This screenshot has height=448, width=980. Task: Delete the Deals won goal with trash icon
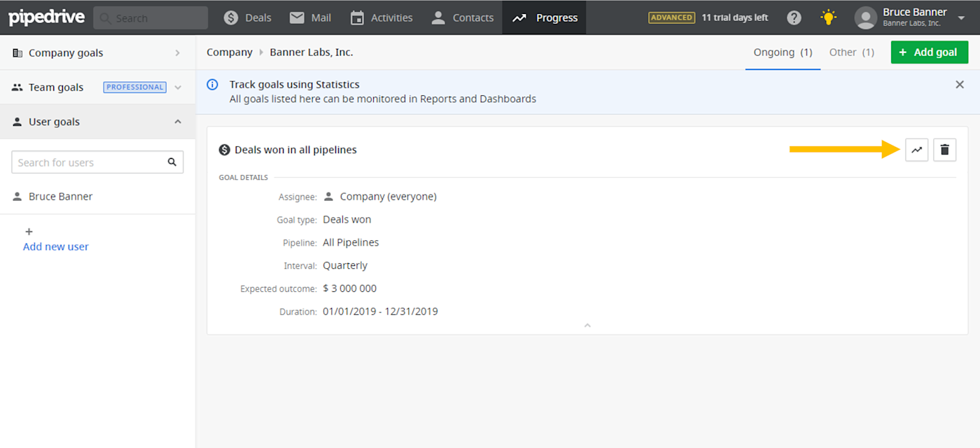tap(944, 150)
